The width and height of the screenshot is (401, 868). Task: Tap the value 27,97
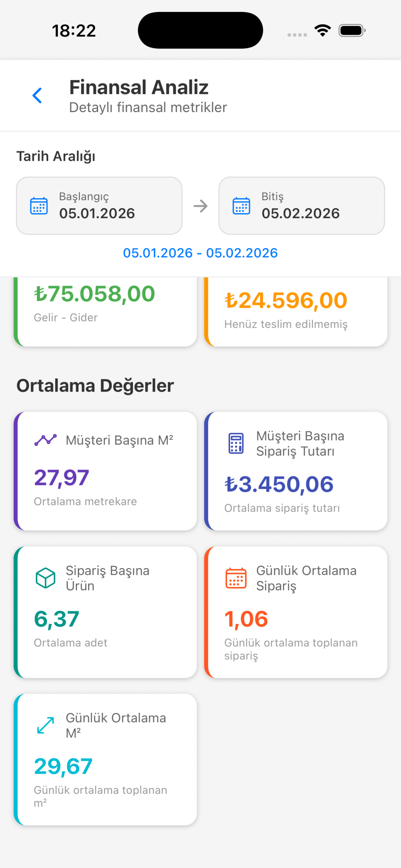tap(62, 478)
